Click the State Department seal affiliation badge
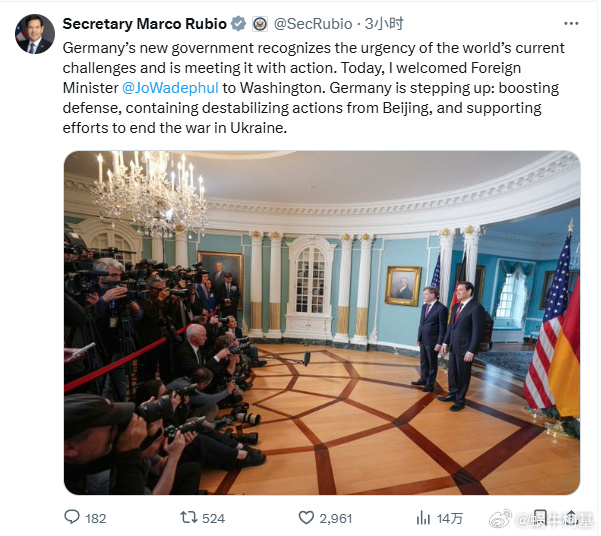This screenshot has height=536, width=601. (x=260, y=24)
